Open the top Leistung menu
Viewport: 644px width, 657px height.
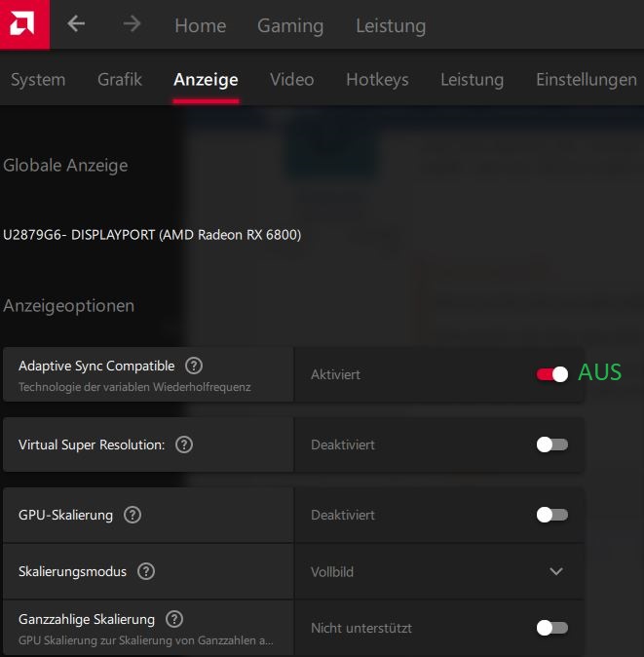pyautogui.click(x=391, y=26)
